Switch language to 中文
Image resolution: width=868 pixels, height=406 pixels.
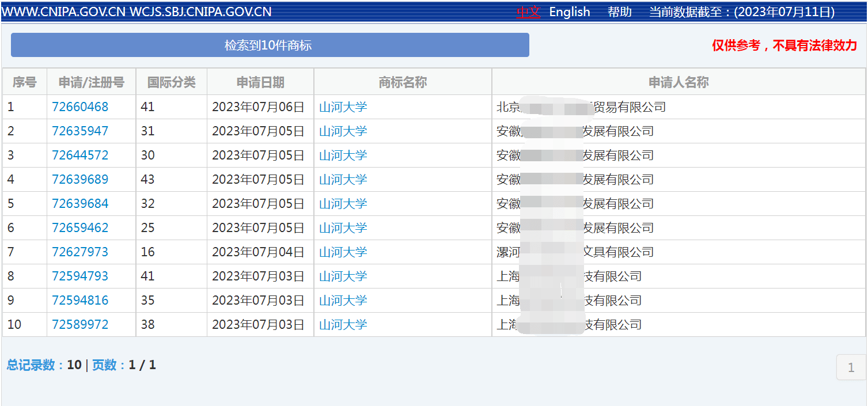point(528,12)
